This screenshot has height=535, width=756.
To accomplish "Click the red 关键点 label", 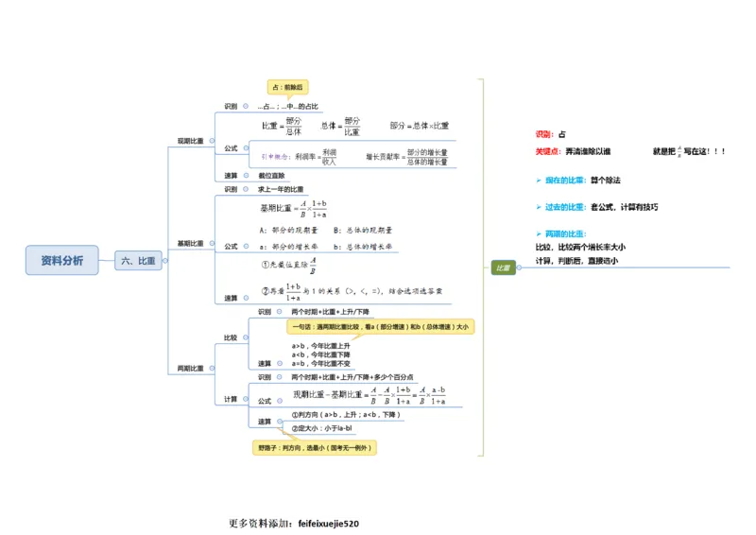I will [547, 151].
